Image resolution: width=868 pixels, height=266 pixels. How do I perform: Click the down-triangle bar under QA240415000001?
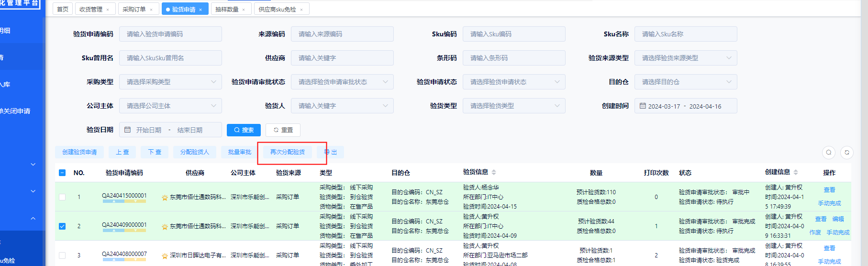coord(135,201)
